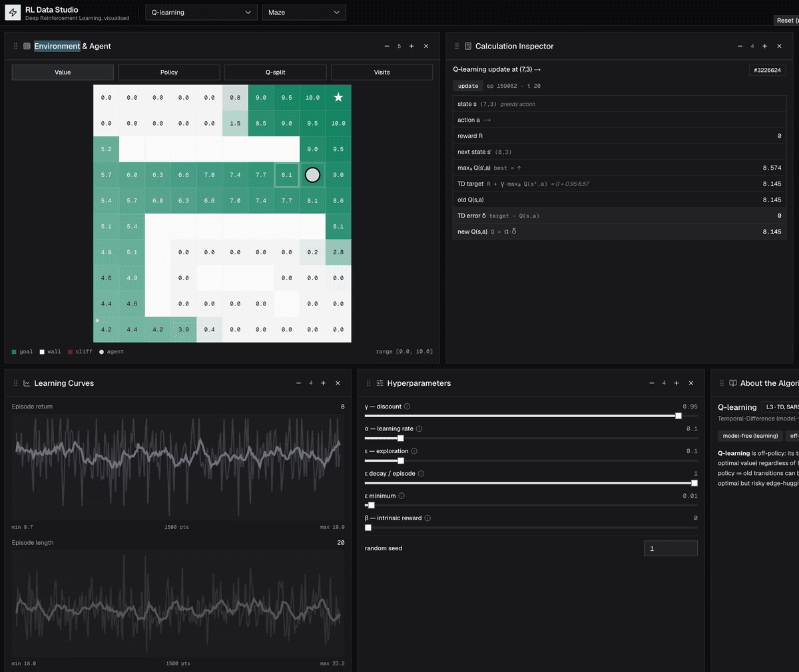Switch to the Policy view tab

(x=169, y=72)
